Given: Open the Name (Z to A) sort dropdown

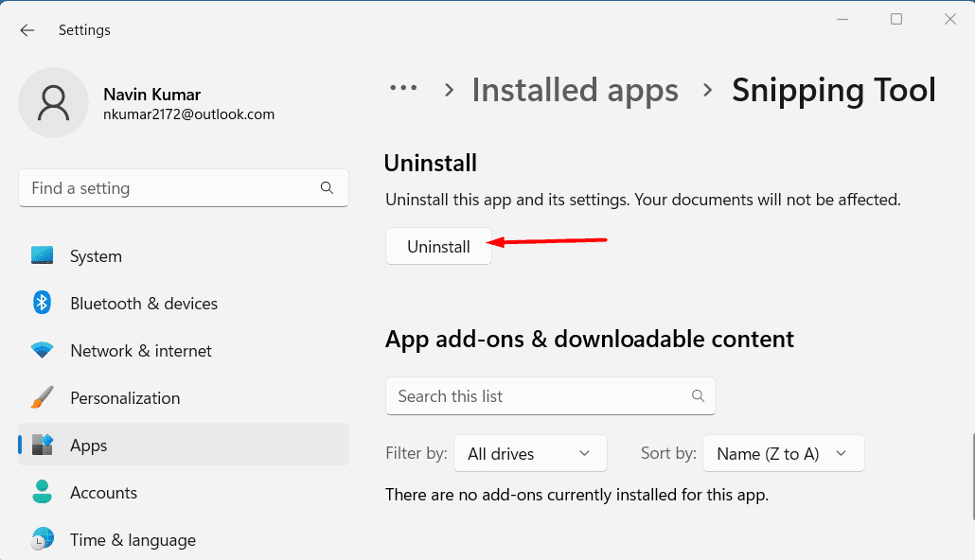Looking at the screenshot, I should click(784, 454).
